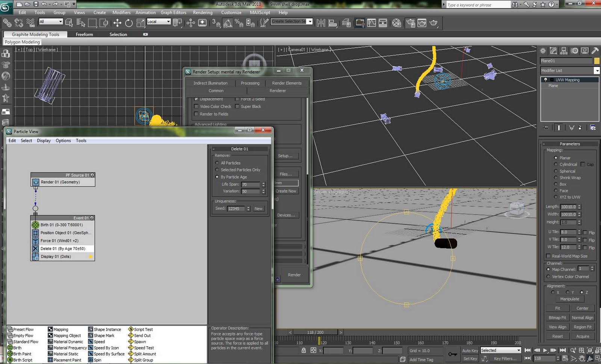Select the Select and Link tool

(x=7, y=23)
